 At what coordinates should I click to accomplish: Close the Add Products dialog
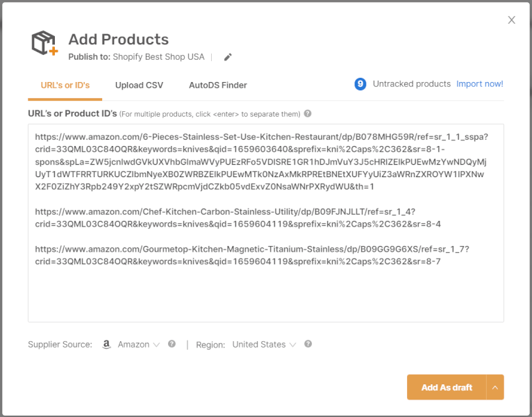(511, 20)
